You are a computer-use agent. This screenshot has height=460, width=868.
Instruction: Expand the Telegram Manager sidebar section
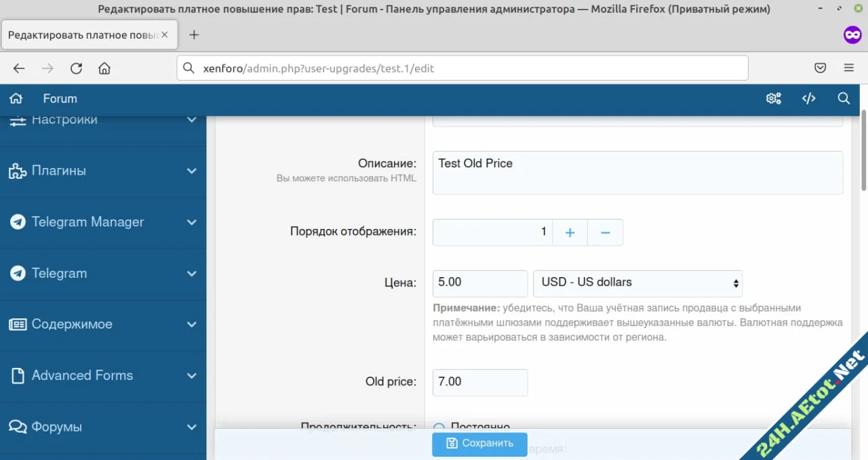[x=103, y=222]
